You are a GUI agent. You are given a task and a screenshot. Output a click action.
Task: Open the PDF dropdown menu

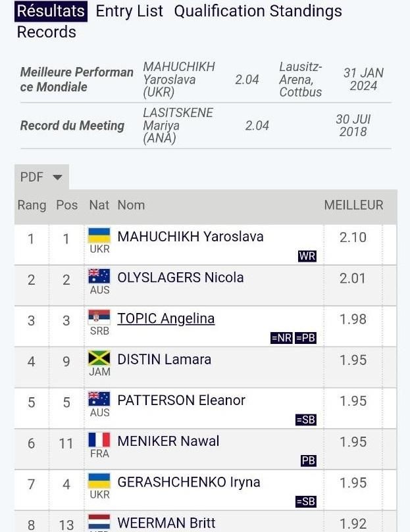click(41, 177)
